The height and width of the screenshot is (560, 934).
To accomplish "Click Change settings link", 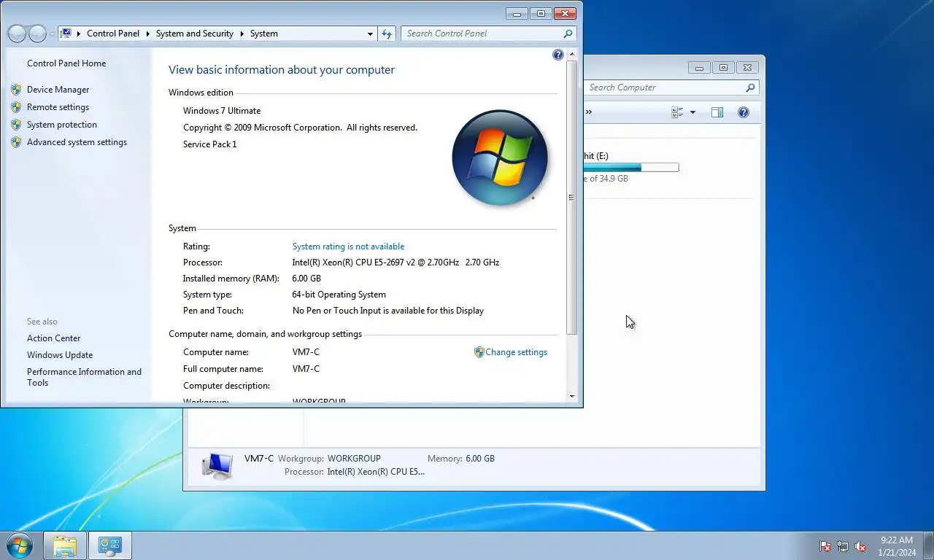I will [516, 352].
